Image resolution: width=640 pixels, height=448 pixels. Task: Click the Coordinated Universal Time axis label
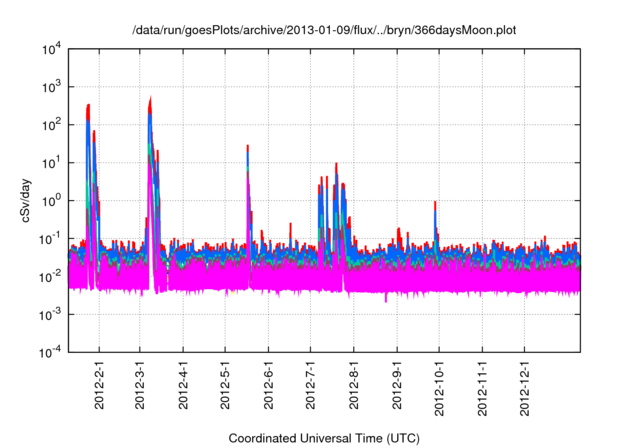click(x=324, y=438)
